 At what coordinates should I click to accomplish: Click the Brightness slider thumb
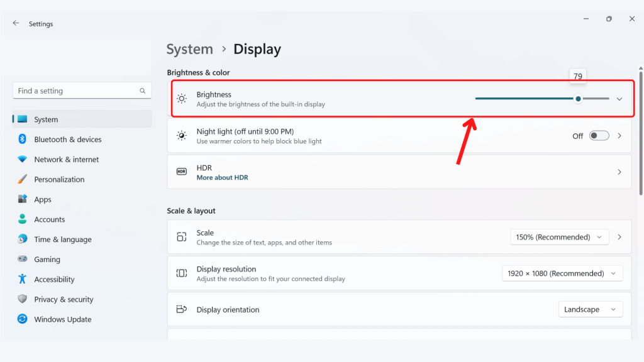click(579, 99)
